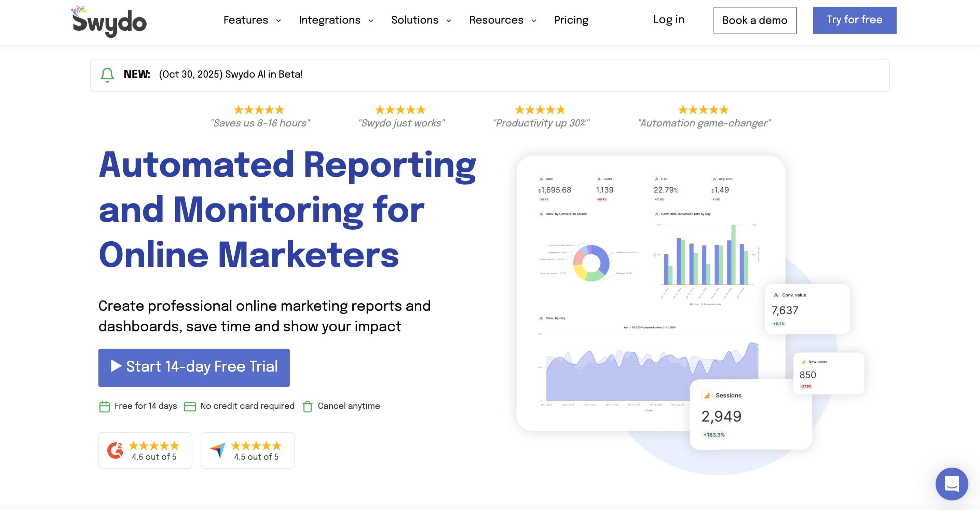Screen dimensions: 980x510
Task: Click the calendar icon beside Free for 14 days
Action: pyautogui.click(x=104, y=406)
